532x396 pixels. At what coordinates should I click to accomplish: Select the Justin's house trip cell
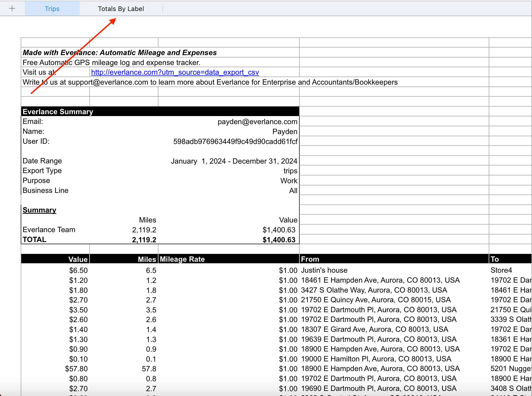pos(324,270)
